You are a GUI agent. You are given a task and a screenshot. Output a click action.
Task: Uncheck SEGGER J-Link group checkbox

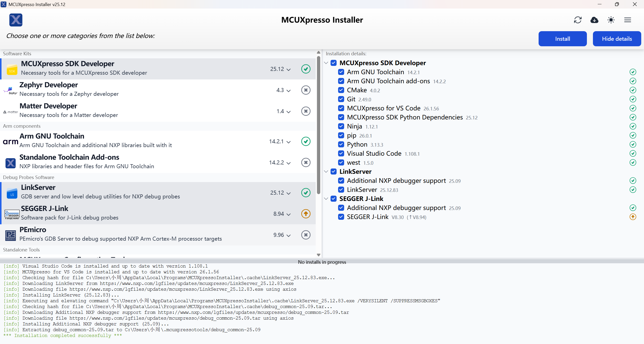click(x=334, y=199)
